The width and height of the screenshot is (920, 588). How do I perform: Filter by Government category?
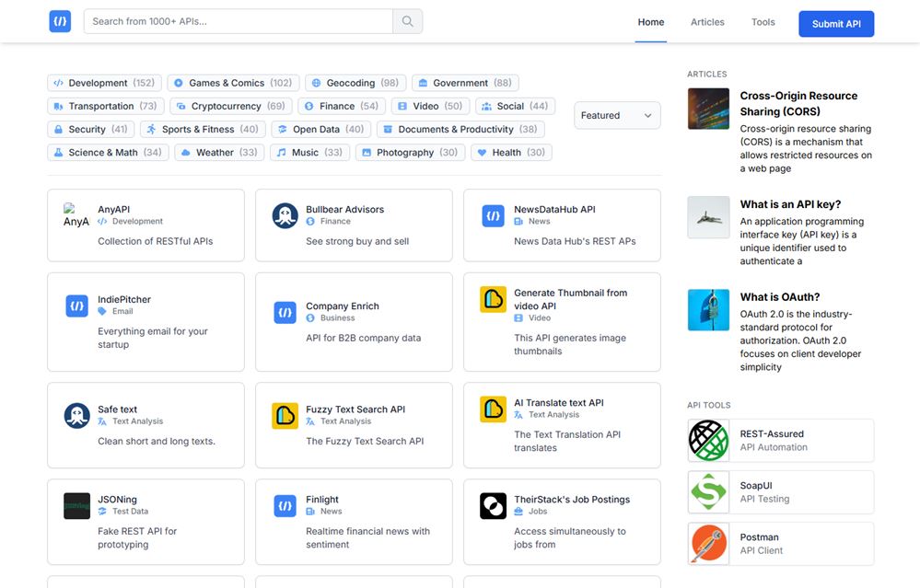(x=465, y=83)
